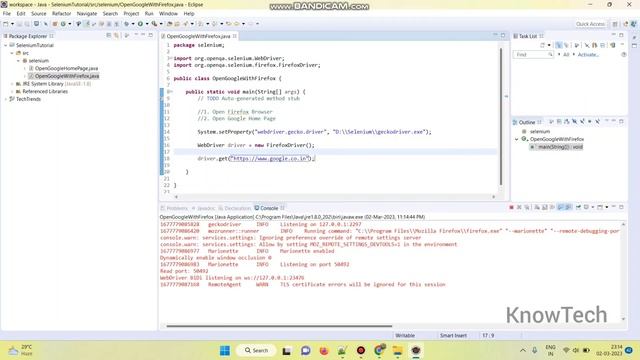
Task: Click the Open Type toolbar icon
Action: tap(169, 24)
